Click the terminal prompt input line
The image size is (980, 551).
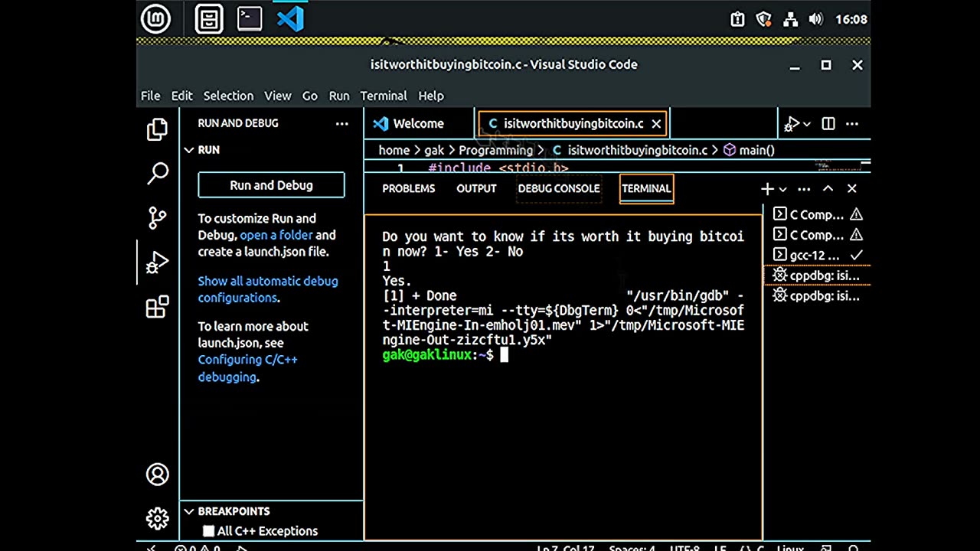pos(563,355)
